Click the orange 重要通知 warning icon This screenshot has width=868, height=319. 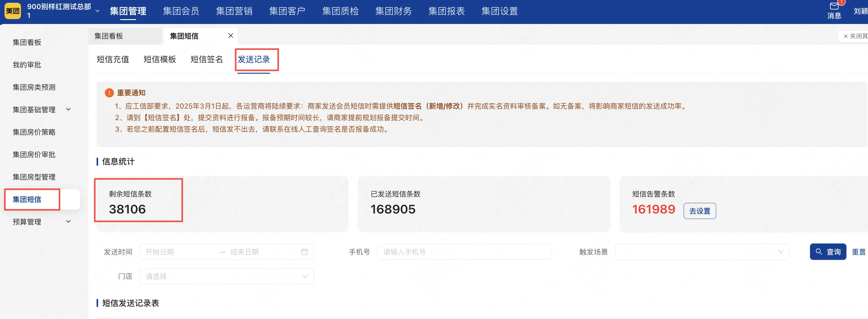click(x=109, y=92)
